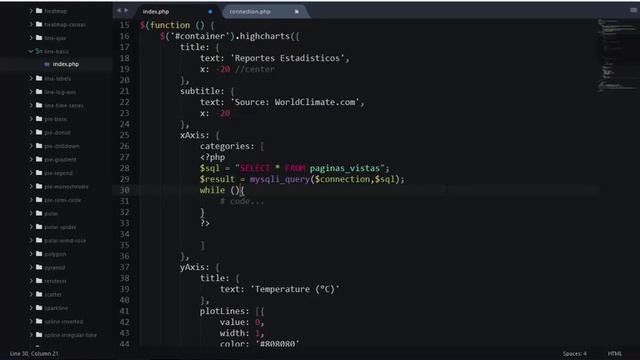Click the polar-wind-rose folder icon
Viewport: 640px width, 360px height.
(39, 240)
